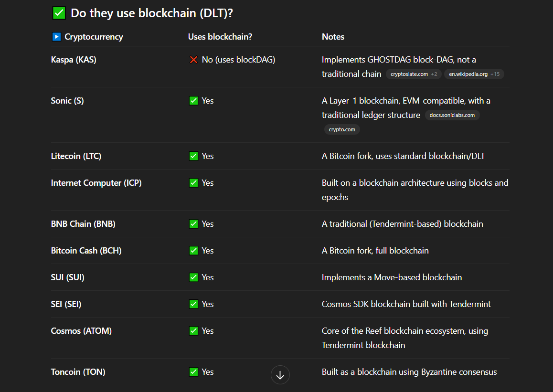
Task: Click the 'Yes' text in Sonic row
Action: (x=208, y=101)
